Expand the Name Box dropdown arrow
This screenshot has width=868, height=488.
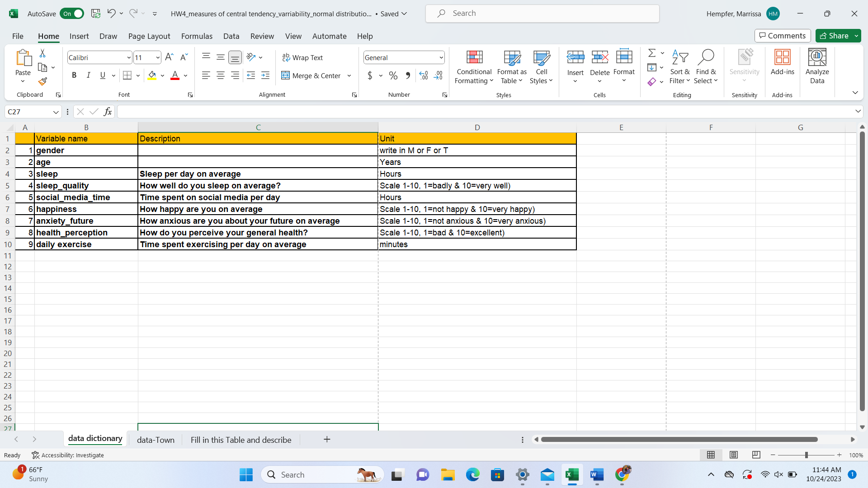click(56, 112)
